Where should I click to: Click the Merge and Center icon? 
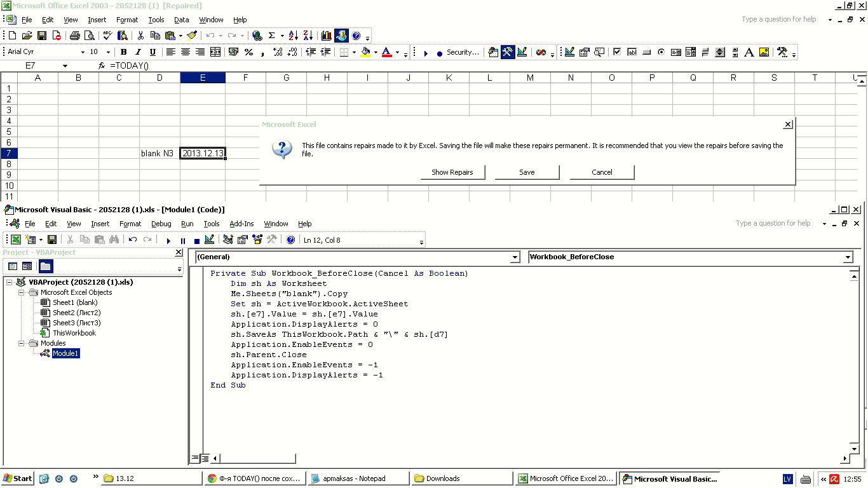click(x=215, y=52)
